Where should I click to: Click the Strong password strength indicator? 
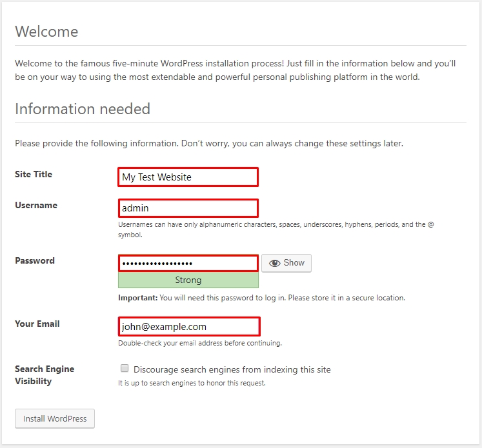point(188,280)
